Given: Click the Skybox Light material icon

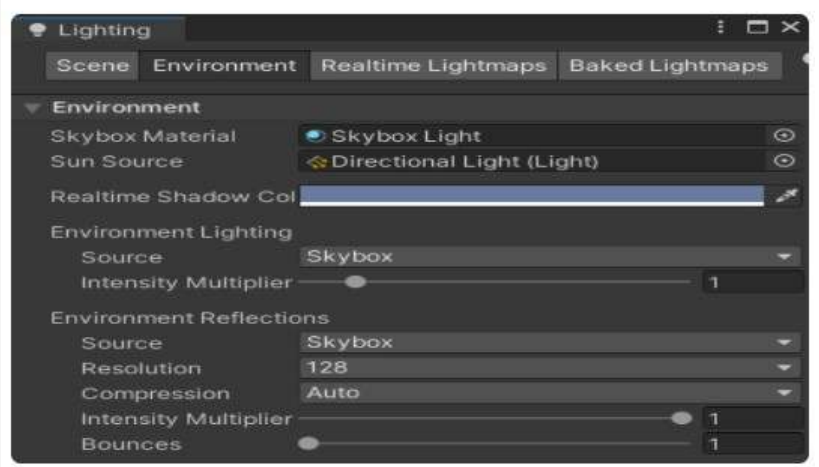Looking at the screenshot, I should click(317, 136).
